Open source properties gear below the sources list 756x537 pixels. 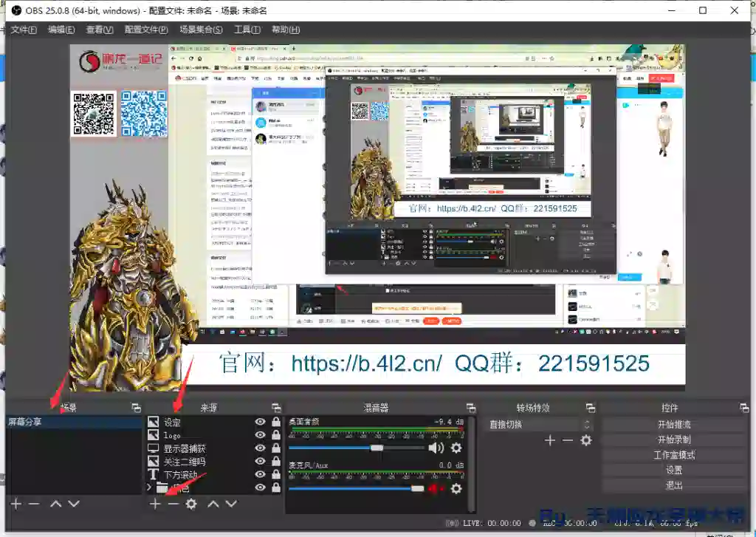(191, 504)
